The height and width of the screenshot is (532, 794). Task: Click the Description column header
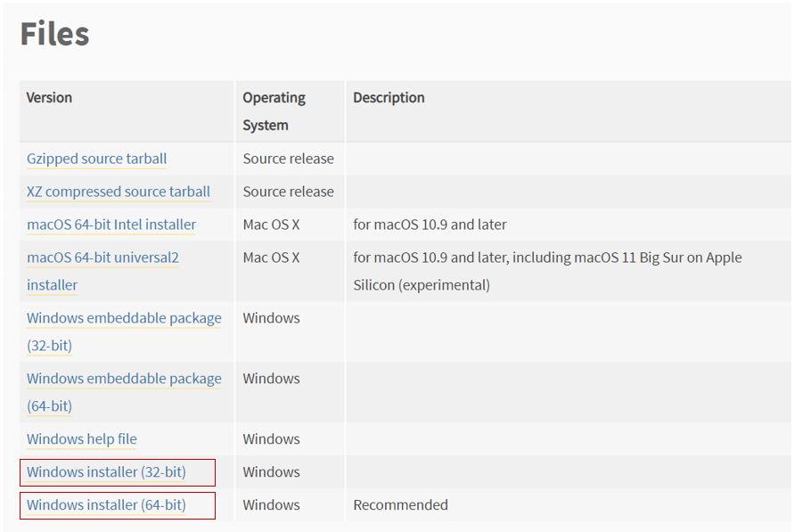389,98
